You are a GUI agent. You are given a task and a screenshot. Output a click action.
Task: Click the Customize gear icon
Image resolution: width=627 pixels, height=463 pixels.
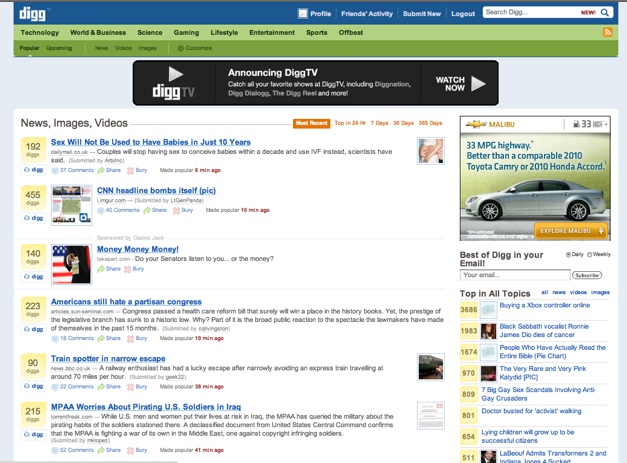[x=180, y=48]
